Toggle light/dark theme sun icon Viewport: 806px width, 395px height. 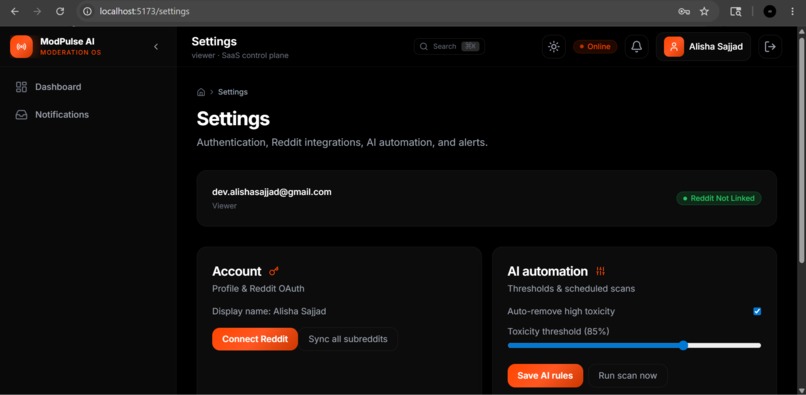[554, 47]
